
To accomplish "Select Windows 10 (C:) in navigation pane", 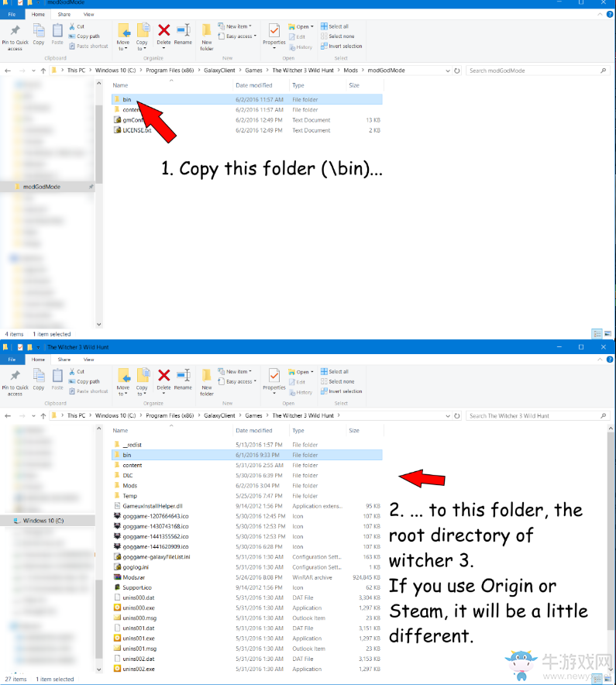I will (47, 521).
